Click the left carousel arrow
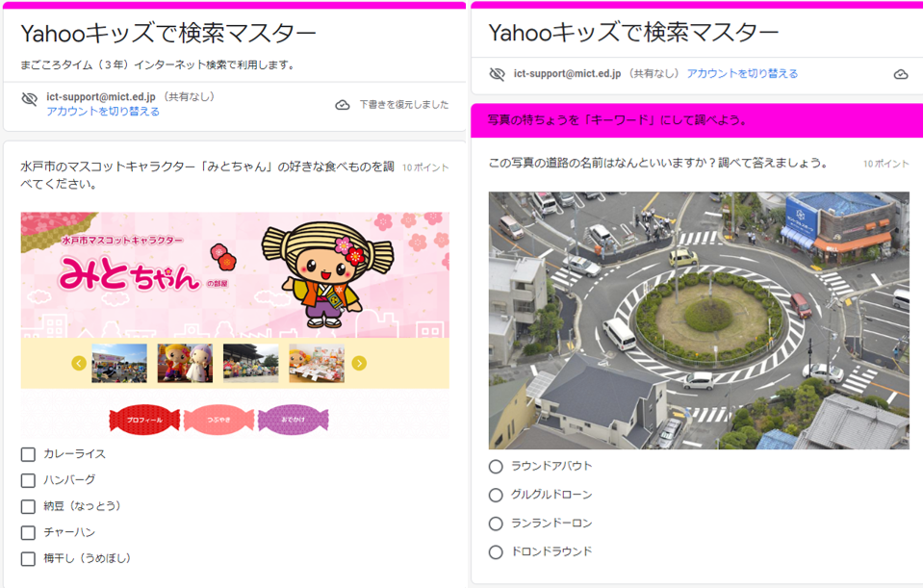The height and width of the screenshot is (588, 923). (79, 363)
